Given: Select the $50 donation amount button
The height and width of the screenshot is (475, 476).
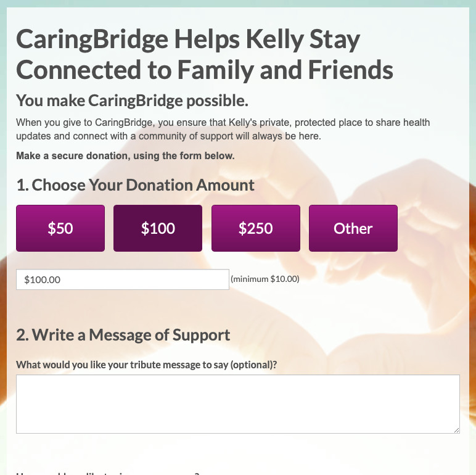Looking at the screenshot, I should tap(60, 228).
